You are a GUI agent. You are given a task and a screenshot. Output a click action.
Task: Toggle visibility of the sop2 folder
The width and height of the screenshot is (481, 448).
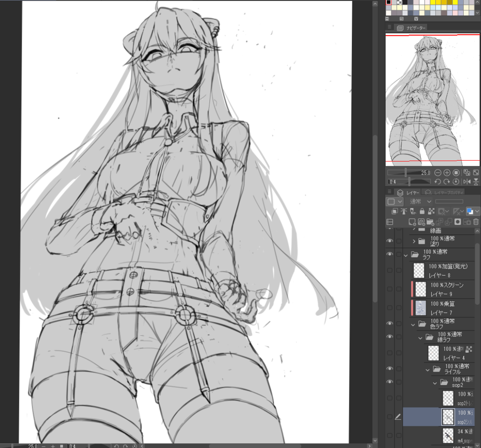pyautogui.click(x=389, y=382)
